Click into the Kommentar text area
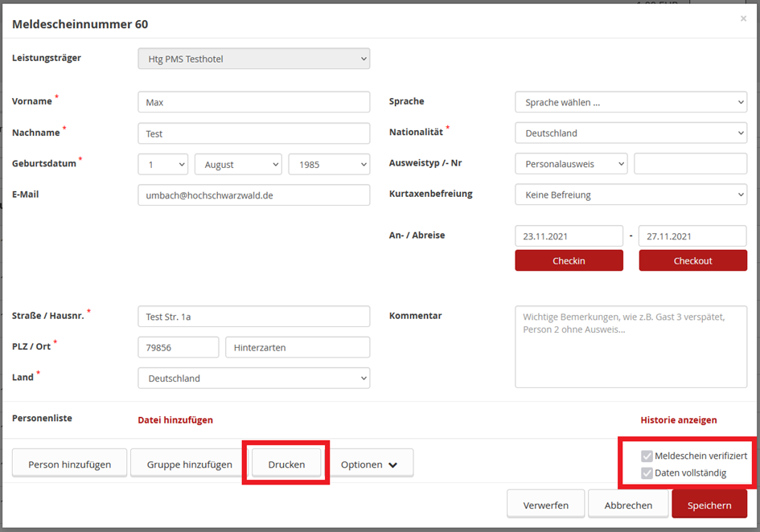The width and height of the screenshot is (760, 532). coord(631,346)
